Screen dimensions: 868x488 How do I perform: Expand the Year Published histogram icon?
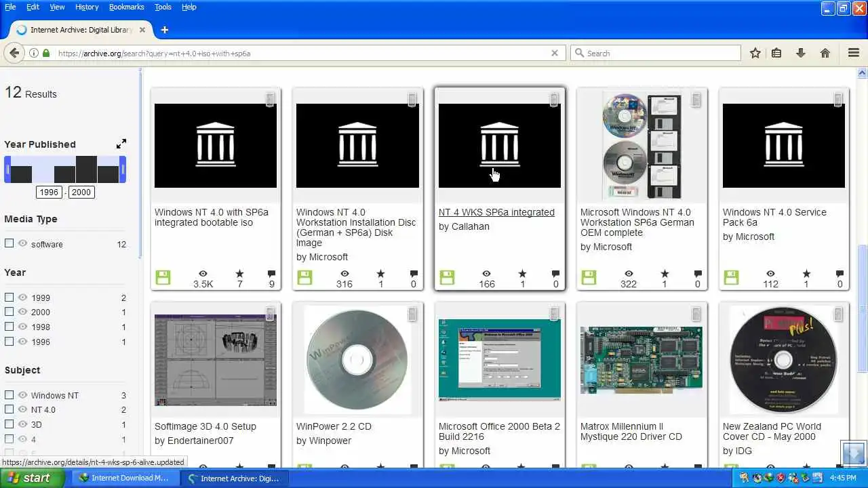pyautogui.click(x=121, y=144)
